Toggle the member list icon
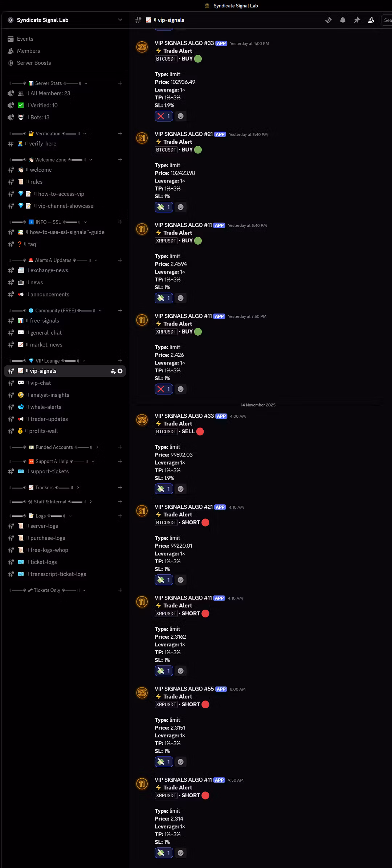The height and width of the screenshot is (868, 392). coord(371,20)
